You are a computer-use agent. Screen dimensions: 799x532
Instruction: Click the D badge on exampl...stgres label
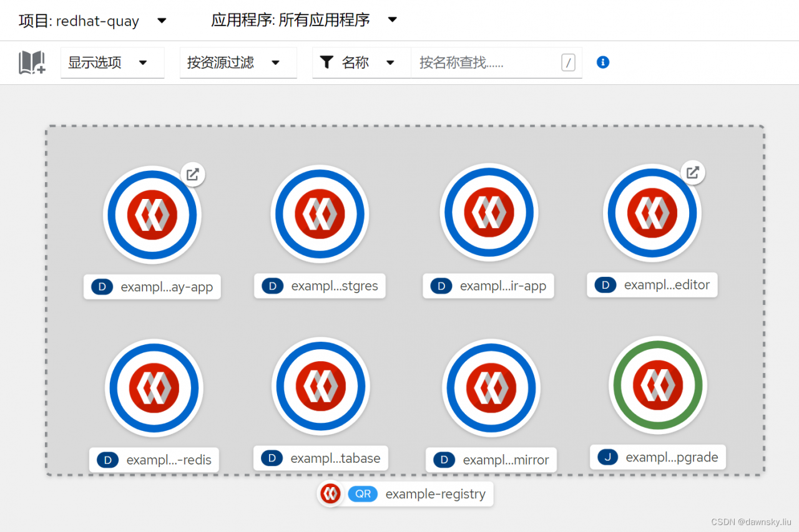[272, 286]
